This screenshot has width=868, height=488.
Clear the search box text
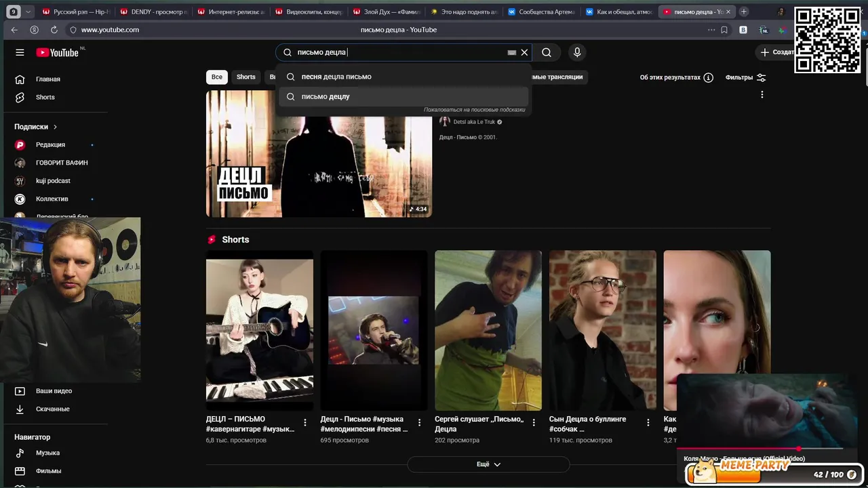pyautogui.click(x=524, y=52)
